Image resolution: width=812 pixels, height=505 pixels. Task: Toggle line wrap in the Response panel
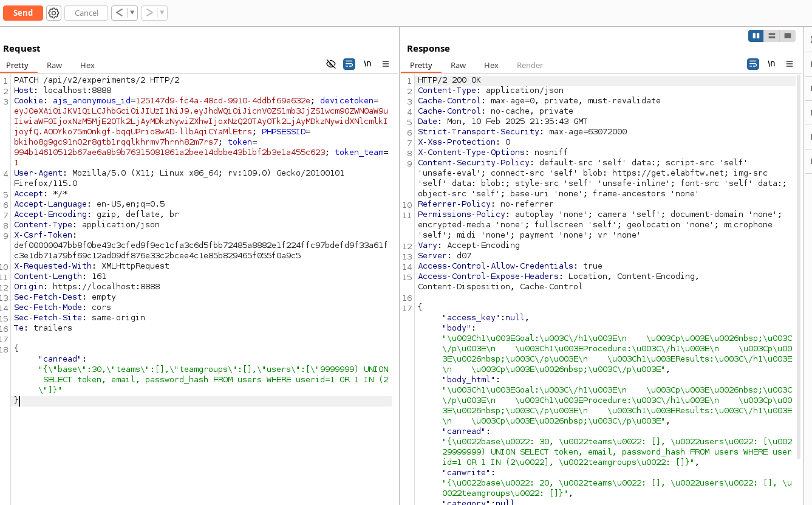pyautogui.click(x=753, y=64)
